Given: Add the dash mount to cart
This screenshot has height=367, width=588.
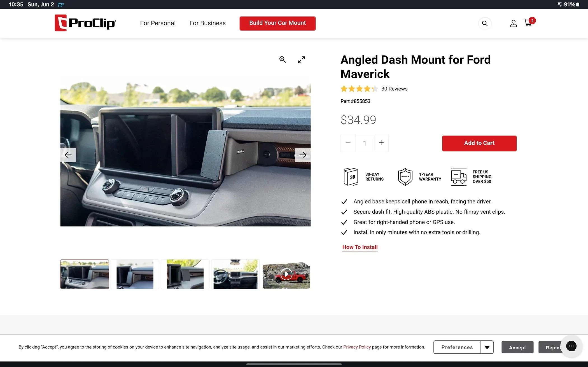Looking at the screenshot, I should click(x=479, y=143).
